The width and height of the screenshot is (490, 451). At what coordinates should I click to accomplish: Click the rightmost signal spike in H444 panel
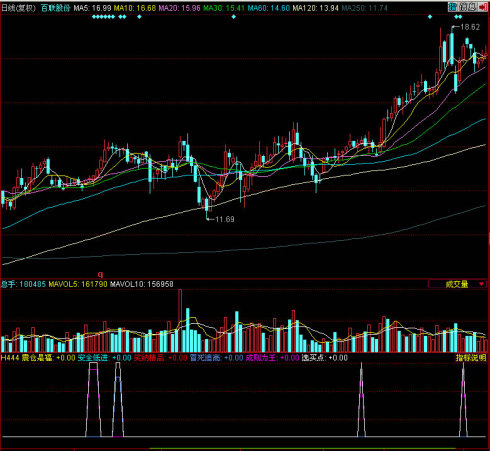click(463, 400)
